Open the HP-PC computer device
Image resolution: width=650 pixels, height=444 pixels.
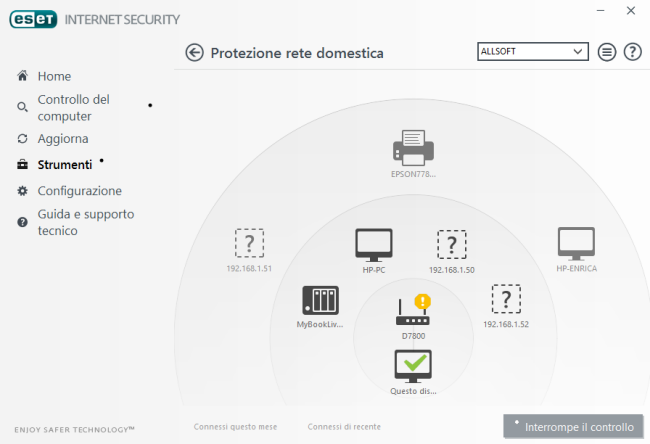pyautogui.click(x=374, y=245)
